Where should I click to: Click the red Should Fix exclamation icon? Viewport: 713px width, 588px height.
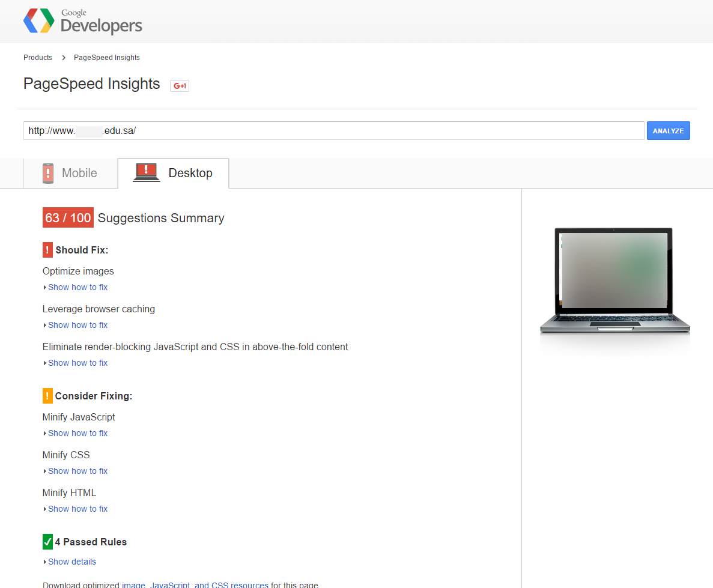(x=48, y=250)
